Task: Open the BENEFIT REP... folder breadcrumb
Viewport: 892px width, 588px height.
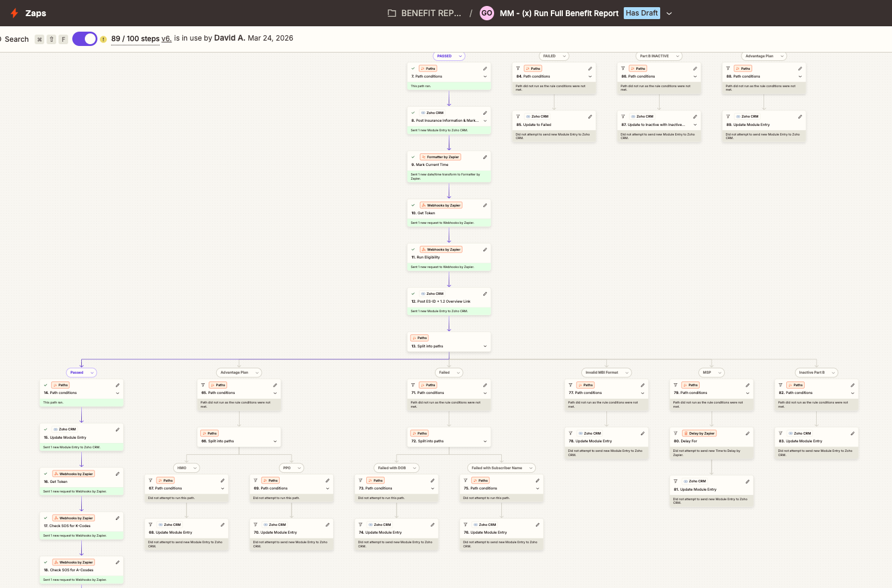Action: tap(425, 13)
